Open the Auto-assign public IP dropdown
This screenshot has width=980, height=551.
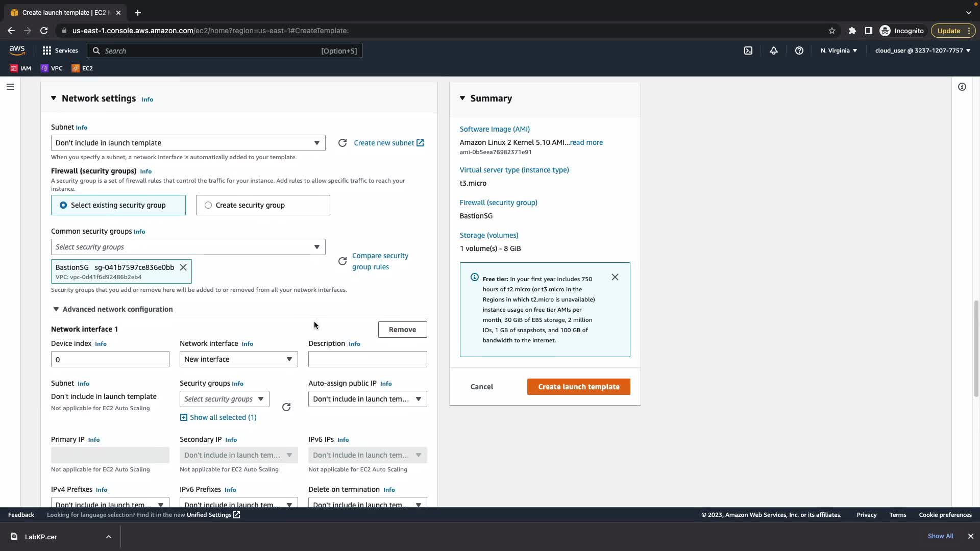(367, 399)
